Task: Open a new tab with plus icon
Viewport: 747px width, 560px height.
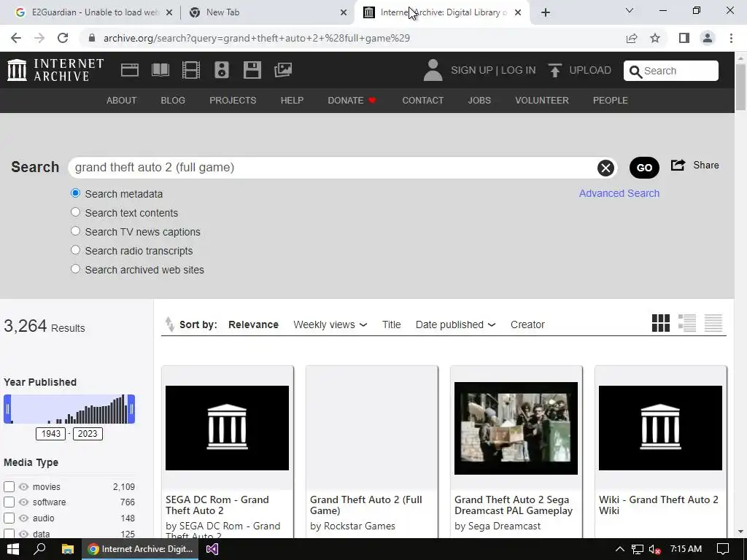Action: 546,12
